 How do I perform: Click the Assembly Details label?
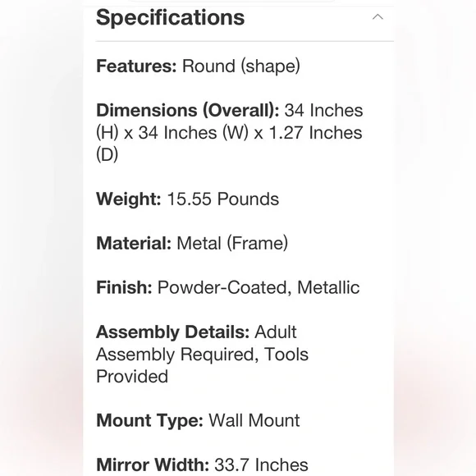click(x=172, y=332)
